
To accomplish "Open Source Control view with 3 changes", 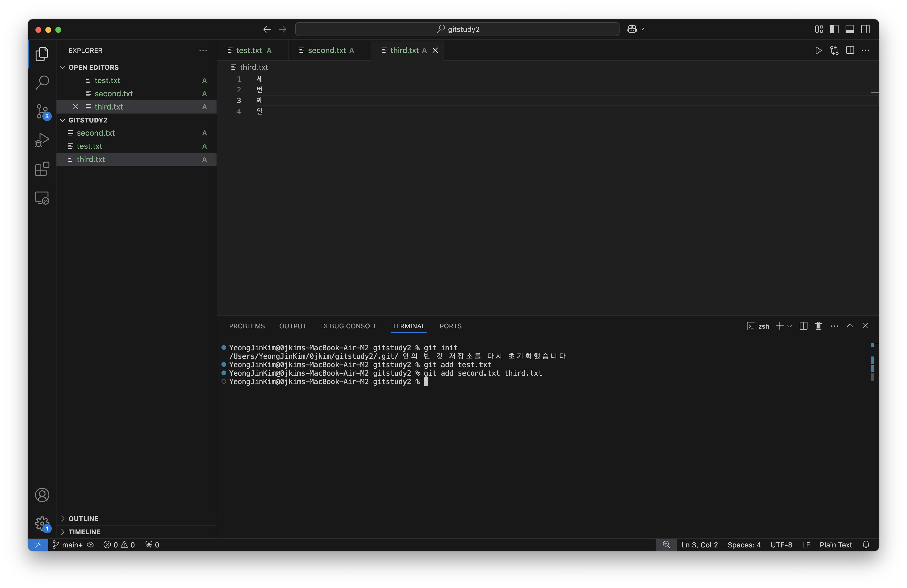I will pyautogui.click(x=42, y=112).
